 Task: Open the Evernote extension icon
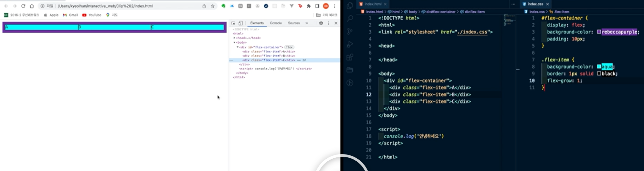coord(223,6)
